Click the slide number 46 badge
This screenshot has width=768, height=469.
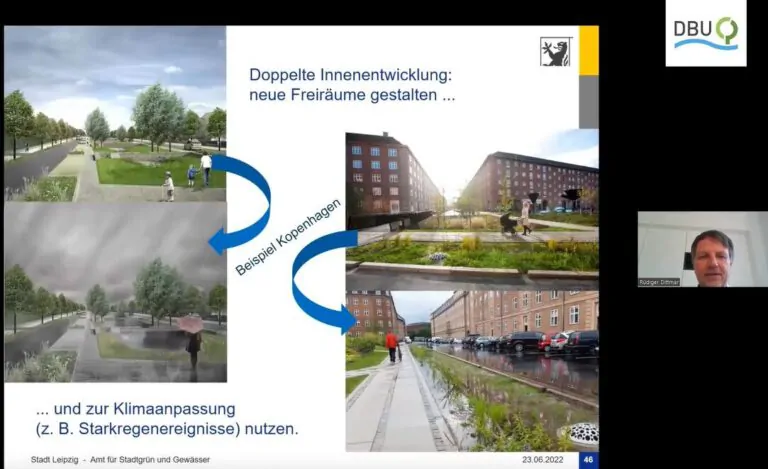tap(589, 460)
